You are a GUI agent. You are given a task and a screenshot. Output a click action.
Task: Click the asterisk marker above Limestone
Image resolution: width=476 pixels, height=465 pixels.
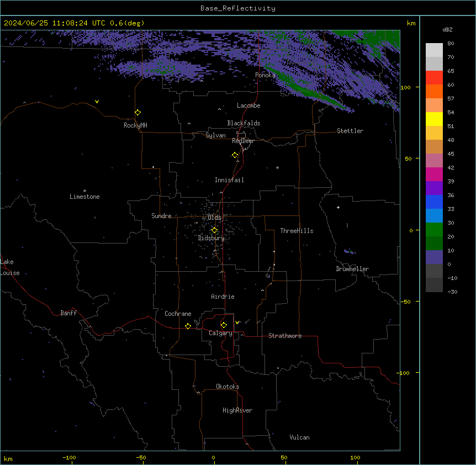point(84,191)
